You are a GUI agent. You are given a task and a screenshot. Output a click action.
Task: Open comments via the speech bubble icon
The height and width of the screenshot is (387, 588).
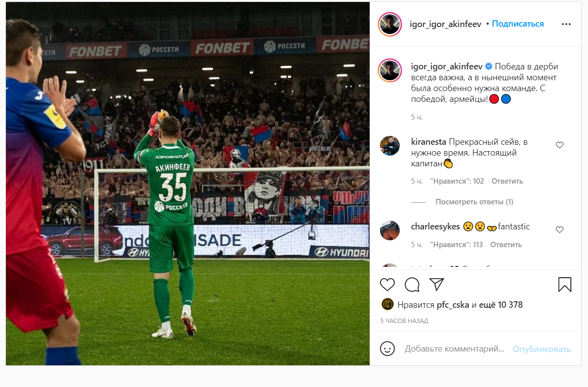point(412,285)
